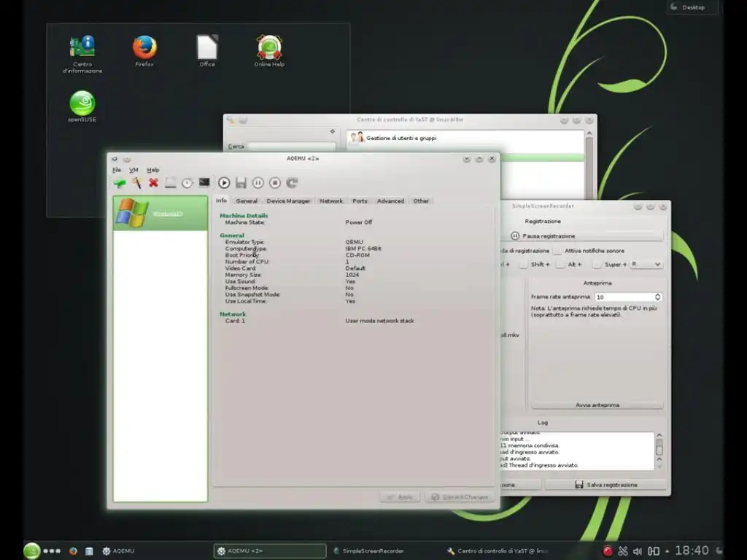Click the Desktop toolbox button

coord(693,7)
